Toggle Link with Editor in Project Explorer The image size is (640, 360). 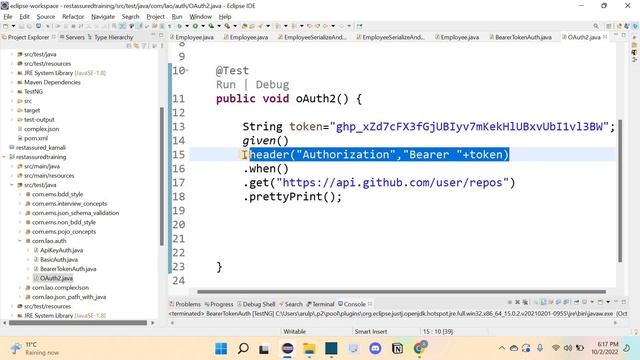point(136,46)
